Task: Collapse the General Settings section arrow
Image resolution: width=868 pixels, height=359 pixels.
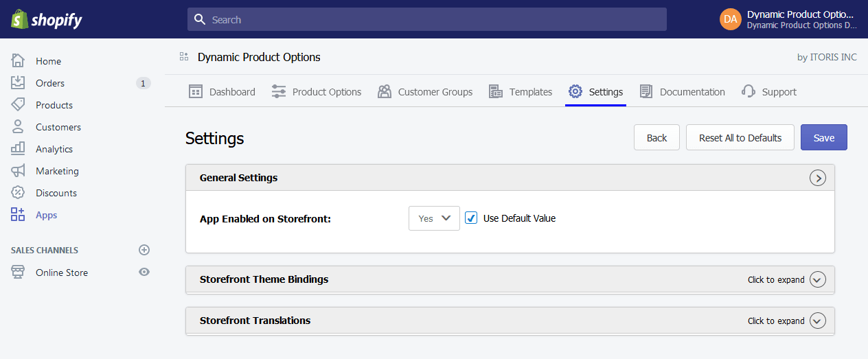Action: coord(817,178)
